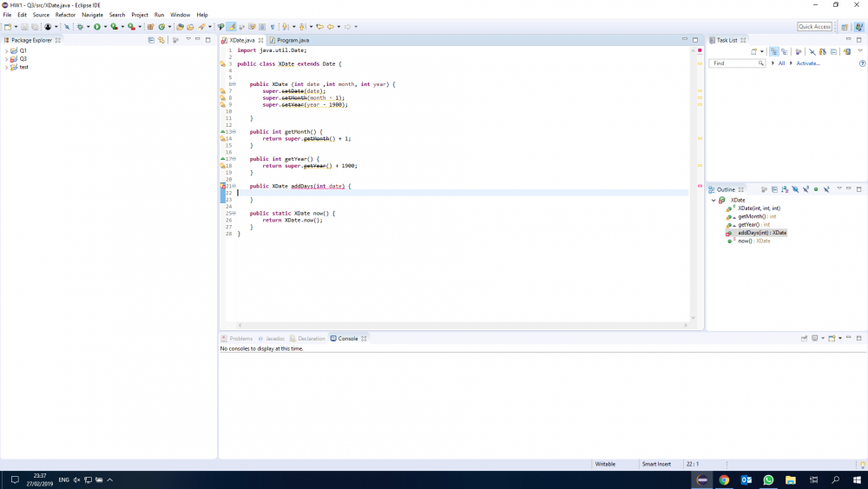Screen dimensions: 868x489
Task: Open New file dropdown arrow
Action: point(16,27)
